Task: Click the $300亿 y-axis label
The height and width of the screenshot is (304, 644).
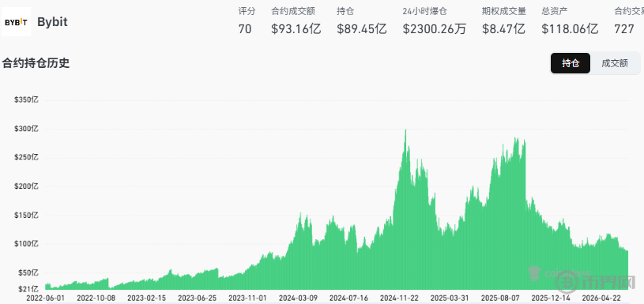Action: pyautogui.click(x=26, y=129)
